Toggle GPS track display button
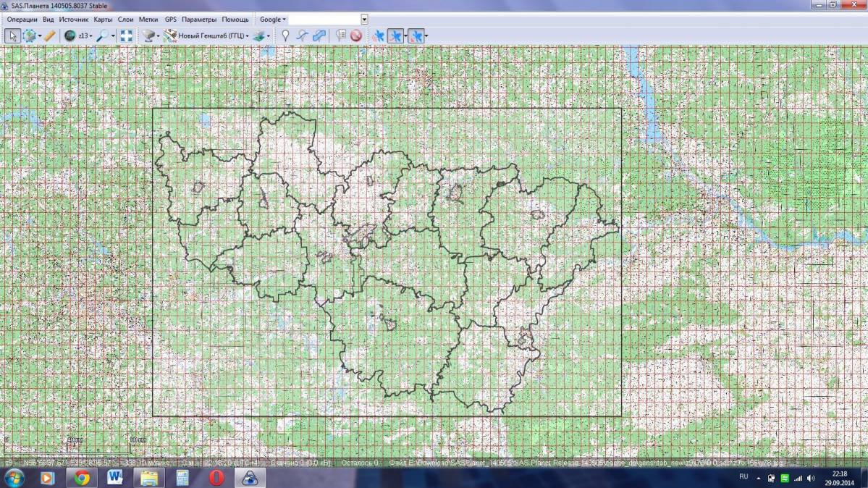Screen dimensions: 868x488 click(395, 35)
